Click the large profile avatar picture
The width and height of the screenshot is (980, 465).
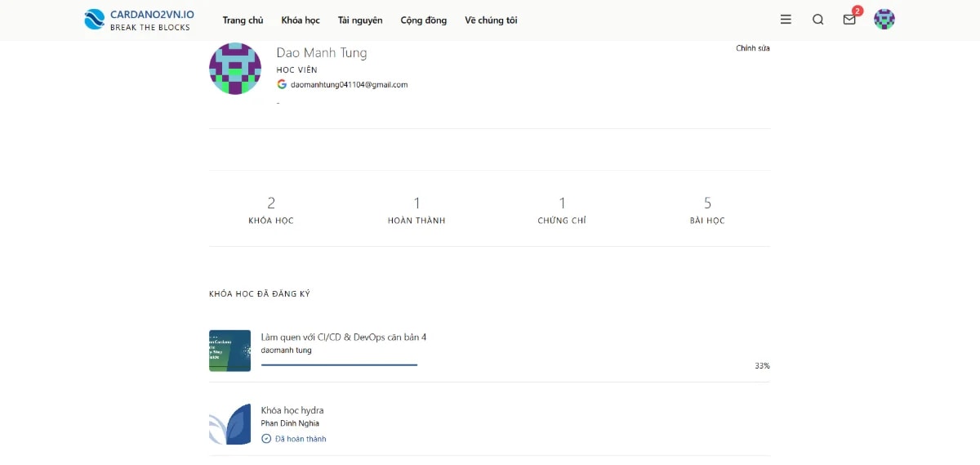[x=235, y=69]
